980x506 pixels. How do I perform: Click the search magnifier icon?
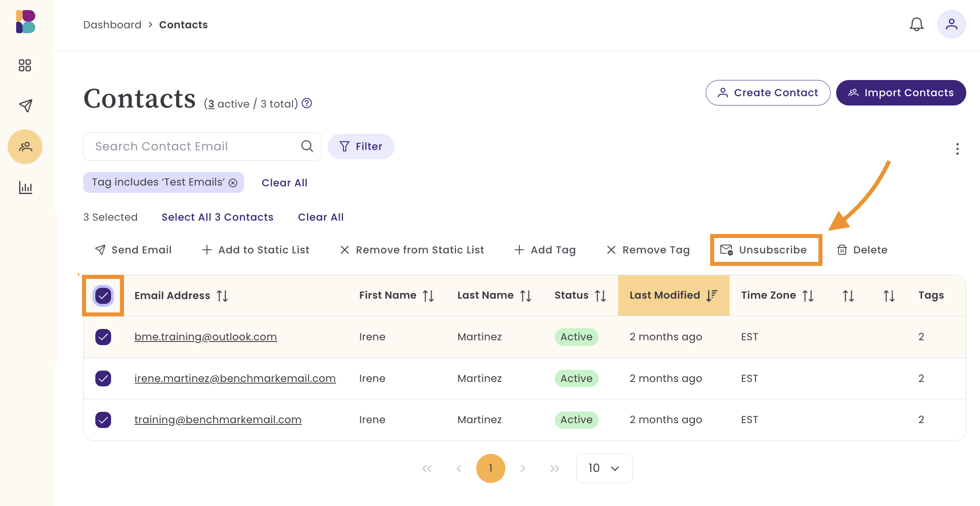pos(307,146)
